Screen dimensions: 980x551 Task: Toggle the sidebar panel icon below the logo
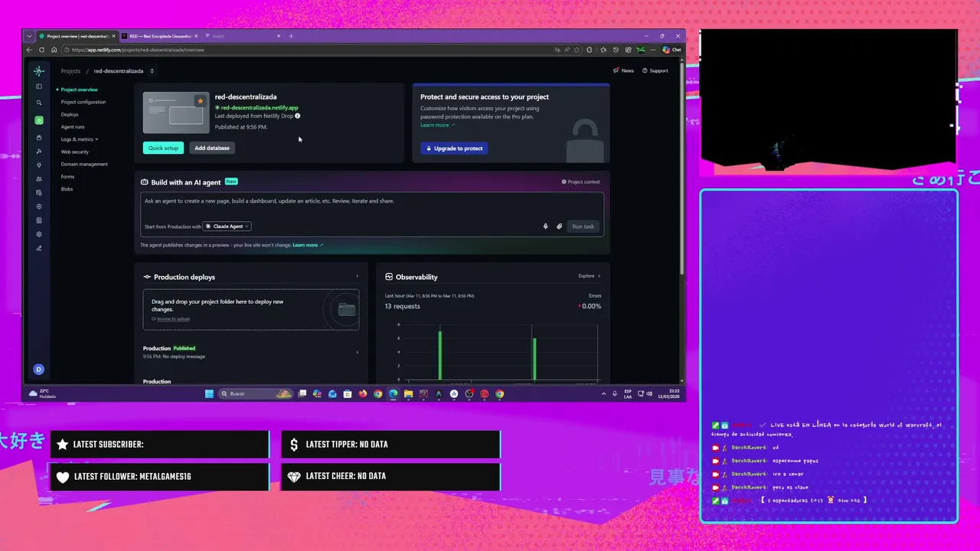[39, 86]
